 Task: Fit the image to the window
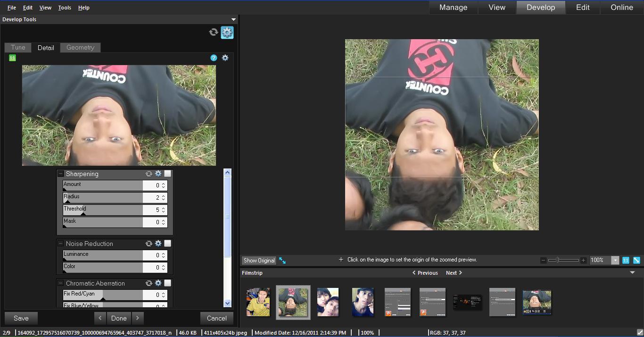636,260
